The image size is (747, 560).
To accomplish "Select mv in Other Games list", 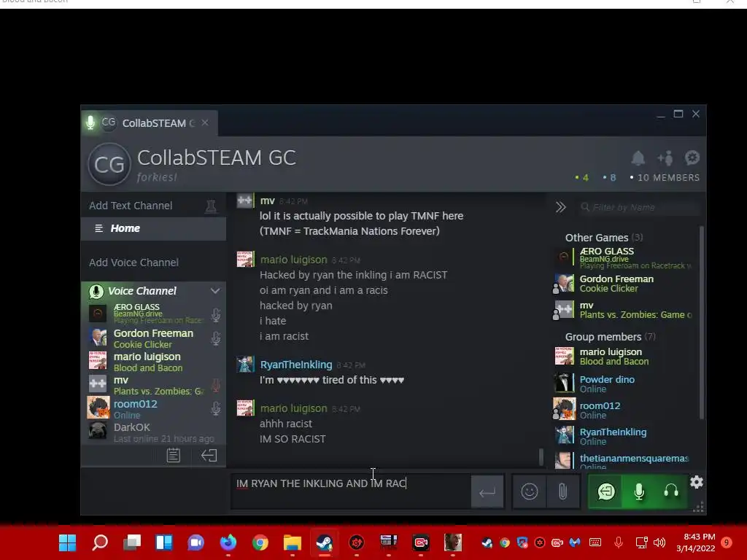I will click(623, 310).
